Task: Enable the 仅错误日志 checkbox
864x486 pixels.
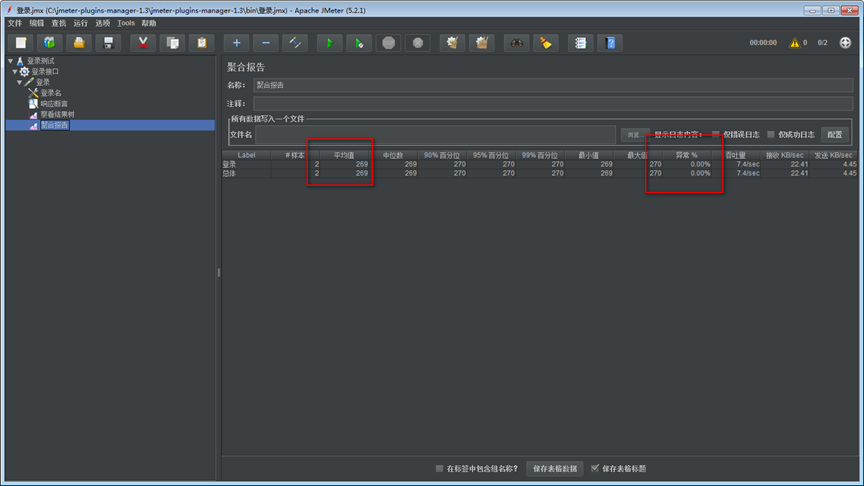Action: (716, 134)
